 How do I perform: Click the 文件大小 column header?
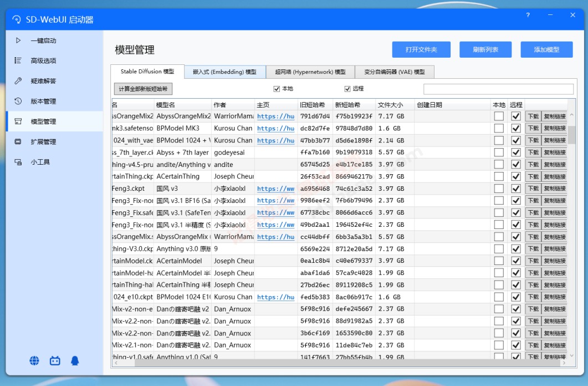point(395,105)
